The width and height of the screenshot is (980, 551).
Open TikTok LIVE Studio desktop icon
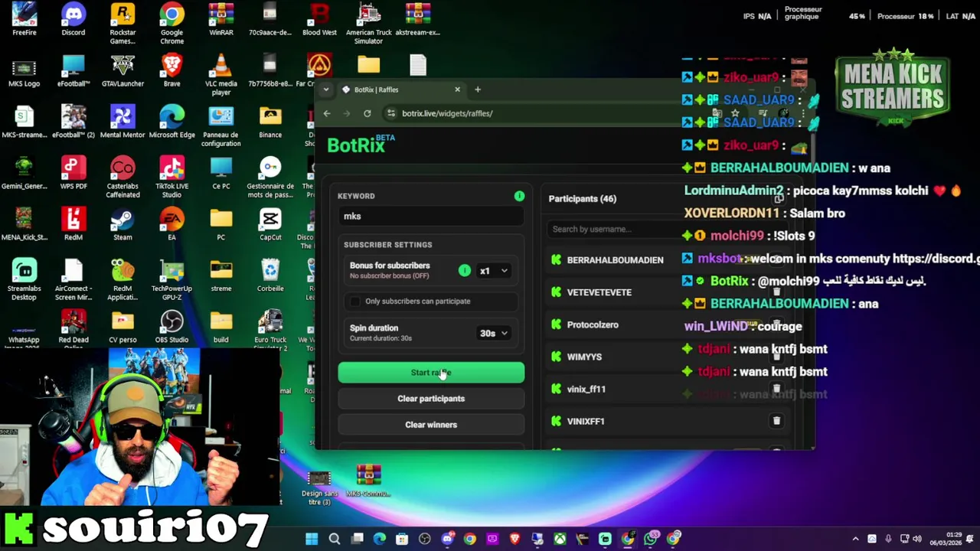point(171,178)
